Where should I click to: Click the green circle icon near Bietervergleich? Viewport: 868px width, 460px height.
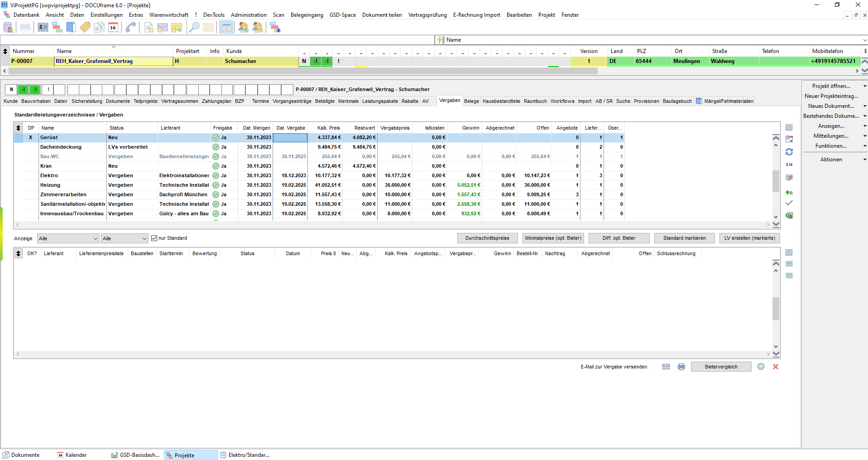[x=761, y=367]
